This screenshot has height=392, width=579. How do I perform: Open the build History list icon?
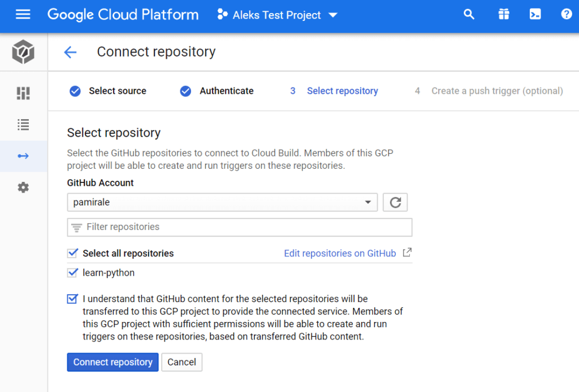[x=23, y=124]
